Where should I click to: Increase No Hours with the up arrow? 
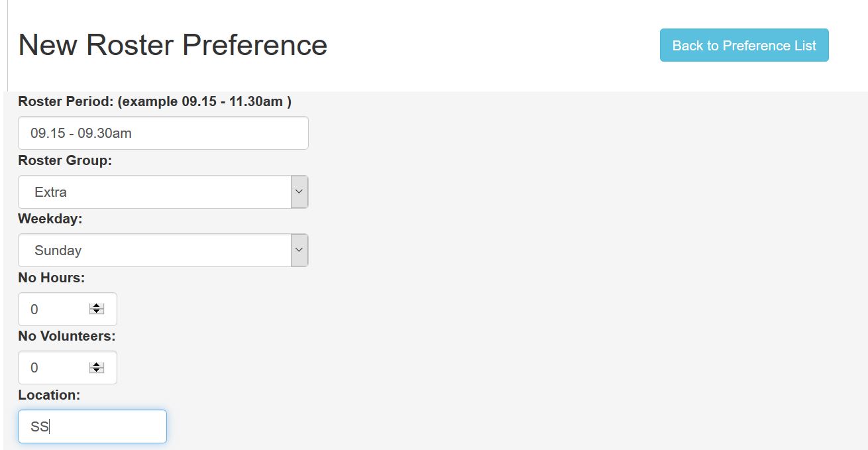[97, 306]
